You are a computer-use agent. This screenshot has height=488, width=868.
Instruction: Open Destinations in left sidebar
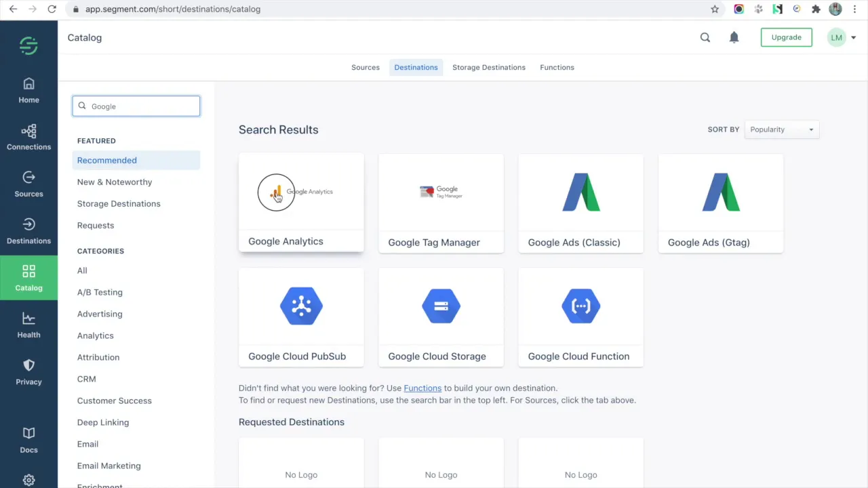pos(28,231)
